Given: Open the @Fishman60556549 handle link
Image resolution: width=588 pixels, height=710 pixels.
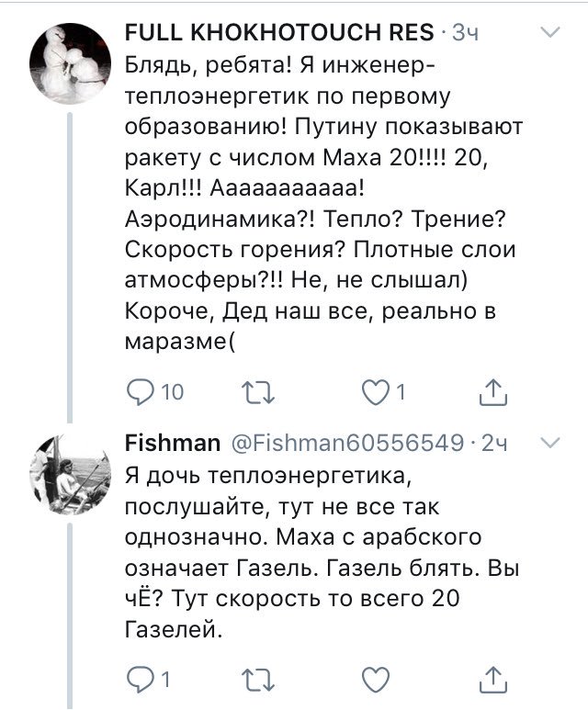Looking at the screenshot, I should 345,445.
